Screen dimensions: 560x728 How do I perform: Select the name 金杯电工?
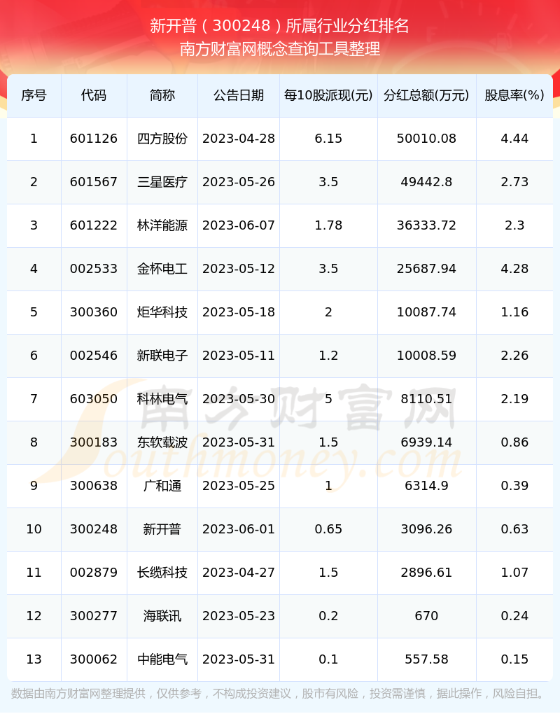(x=162, y=268)
